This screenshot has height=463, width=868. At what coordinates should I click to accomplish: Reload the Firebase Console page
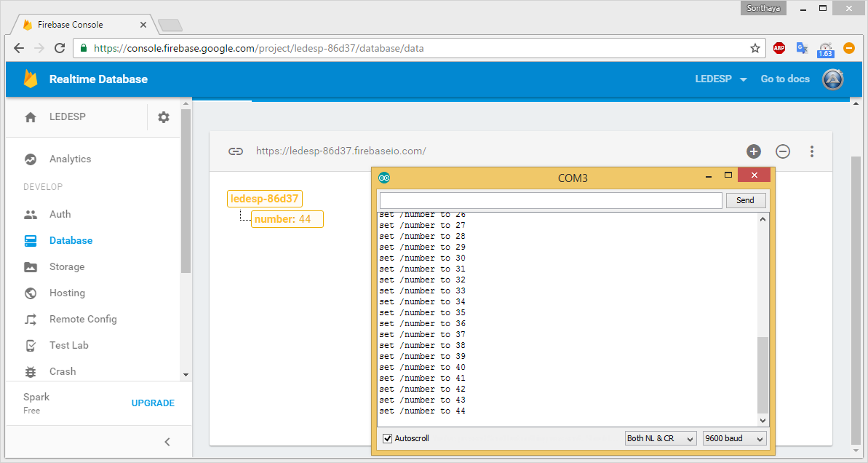tap(60, 48)
